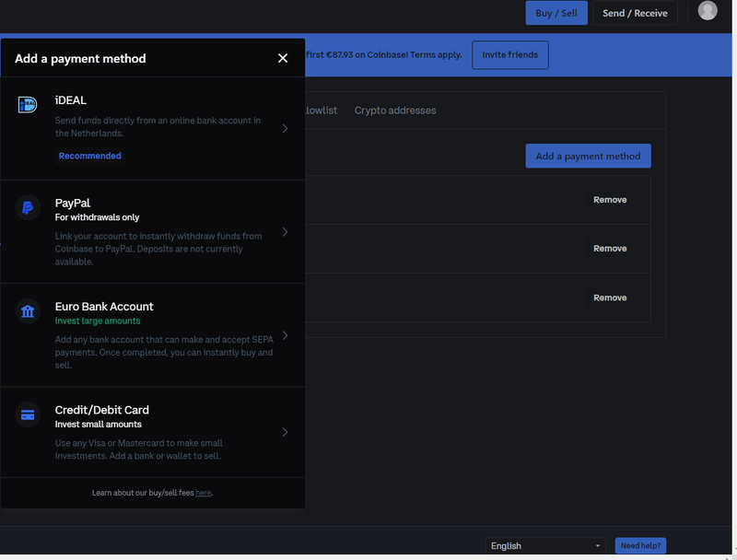
Task: Switch to the partially hidden allowlist tab
Action: click(321, 111)
